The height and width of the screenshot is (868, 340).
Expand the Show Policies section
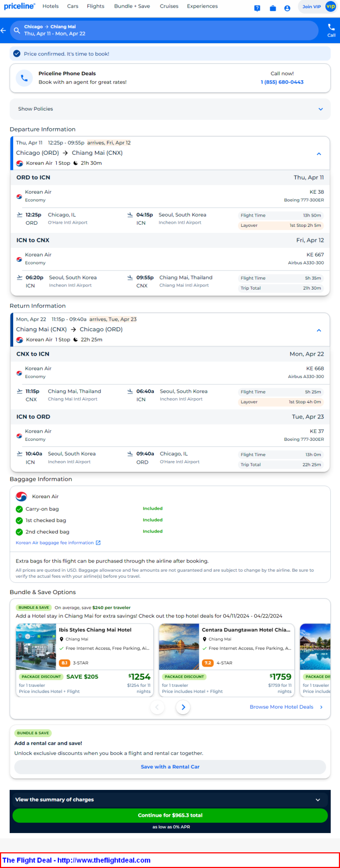tap(170, 109)
